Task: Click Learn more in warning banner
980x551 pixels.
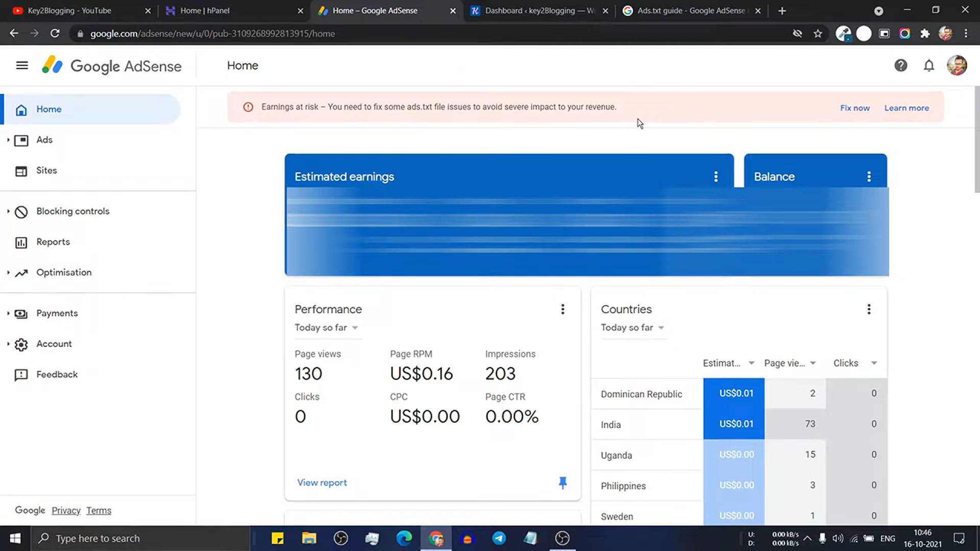Action: [906, 108]
